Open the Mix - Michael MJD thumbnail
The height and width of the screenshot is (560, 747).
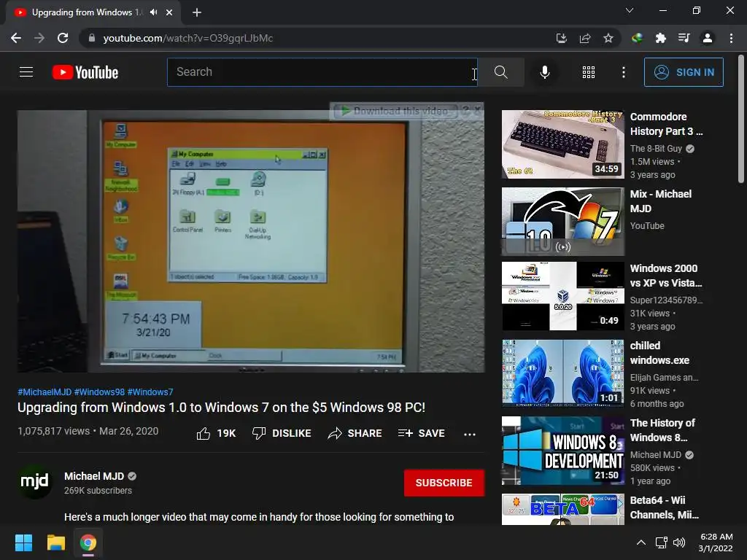click(x=562, y=222)
